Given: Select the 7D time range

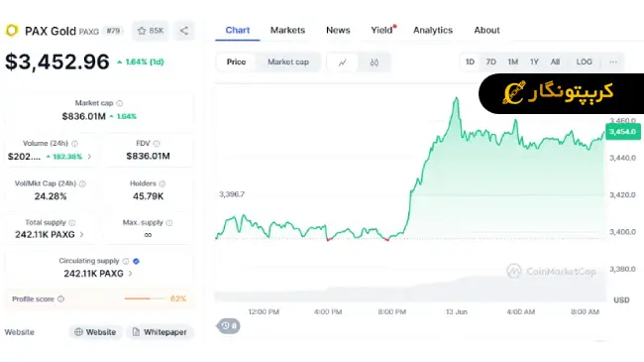Looking at the screenshot, I should 490,61.
